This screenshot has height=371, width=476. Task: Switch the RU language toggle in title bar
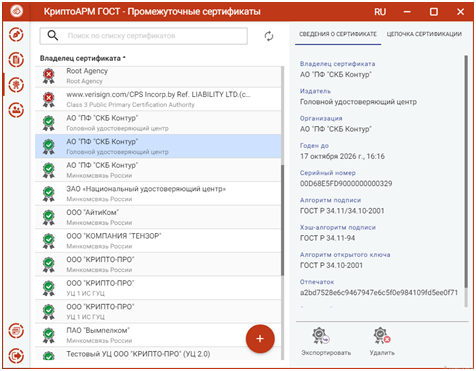[x=380, y=12]
